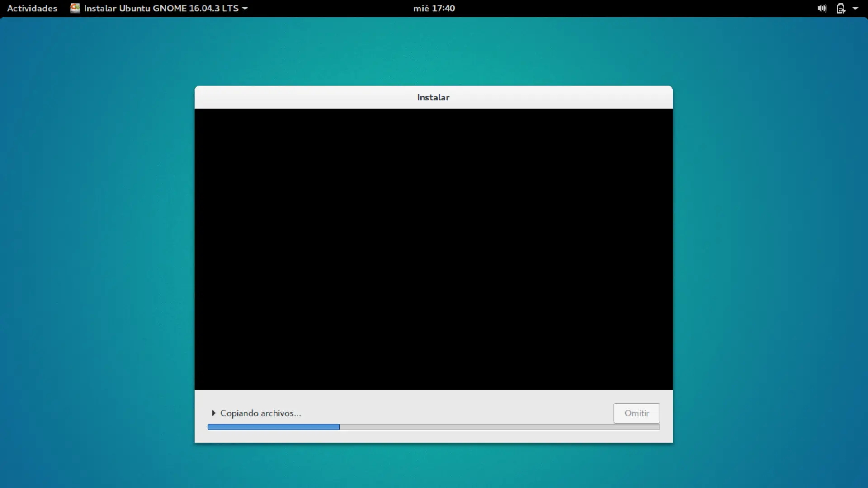Select the Copiando archivos status text

(260, 413)
